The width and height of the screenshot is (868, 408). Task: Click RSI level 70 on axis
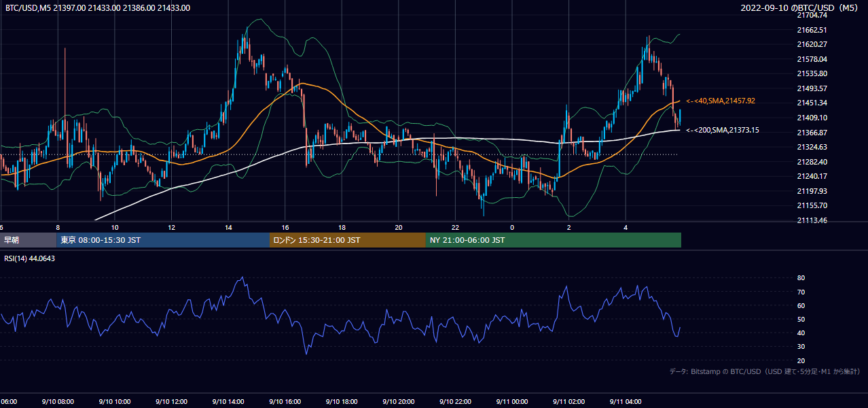[801, 292]
